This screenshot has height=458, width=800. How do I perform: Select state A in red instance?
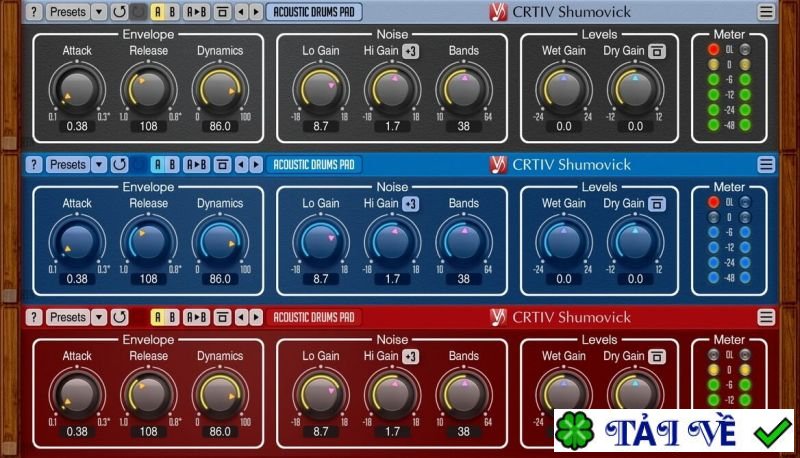pos(158,317)
